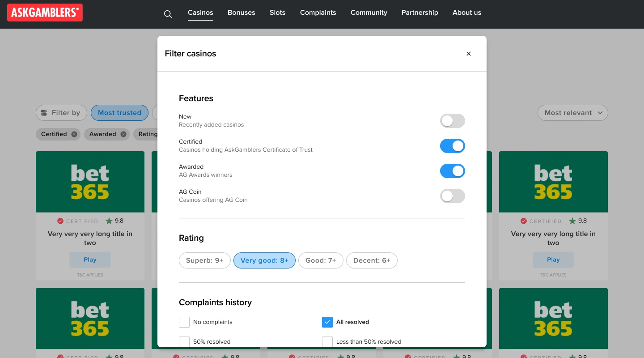This screenshot has width=644, height=358.
Task: Open the Bonuses menu item
Action: (241, 13)
